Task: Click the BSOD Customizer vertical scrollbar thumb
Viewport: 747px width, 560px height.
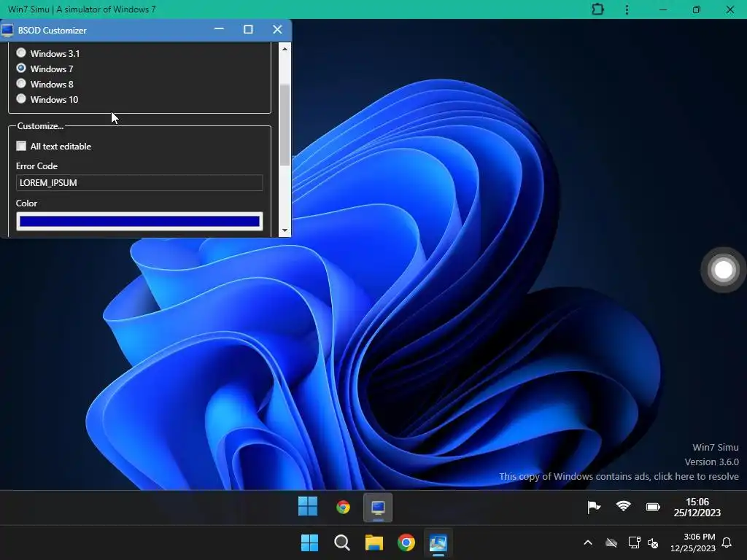Action: tap(285, 125)
